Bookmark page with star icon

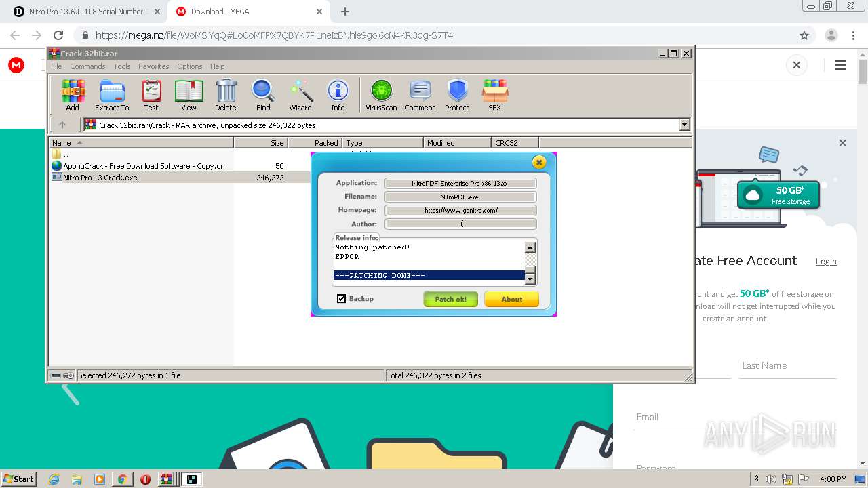(804, 35)
